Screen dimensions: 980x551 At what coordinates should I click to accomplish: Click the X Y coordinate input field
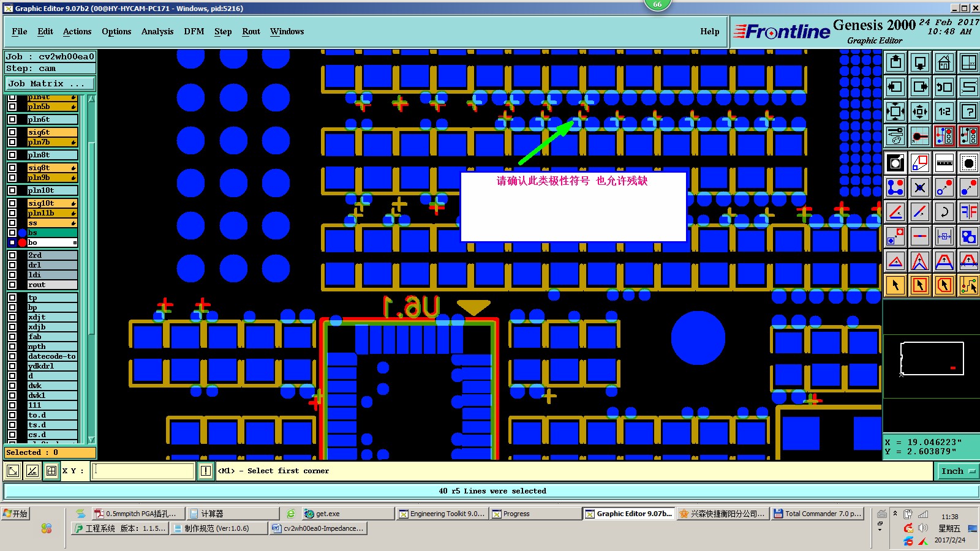tap(144, 471)
